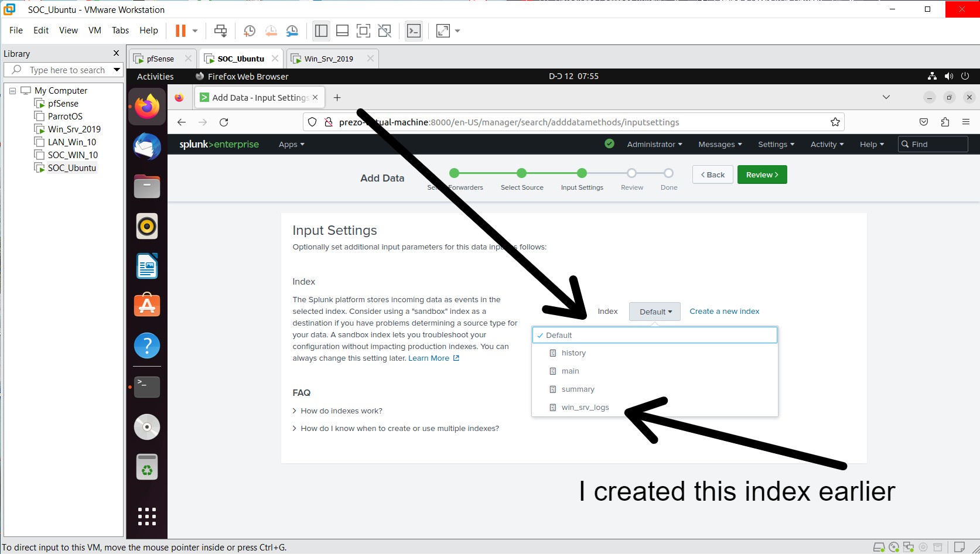Open the library search options dropdown arrow

(117, 70)
